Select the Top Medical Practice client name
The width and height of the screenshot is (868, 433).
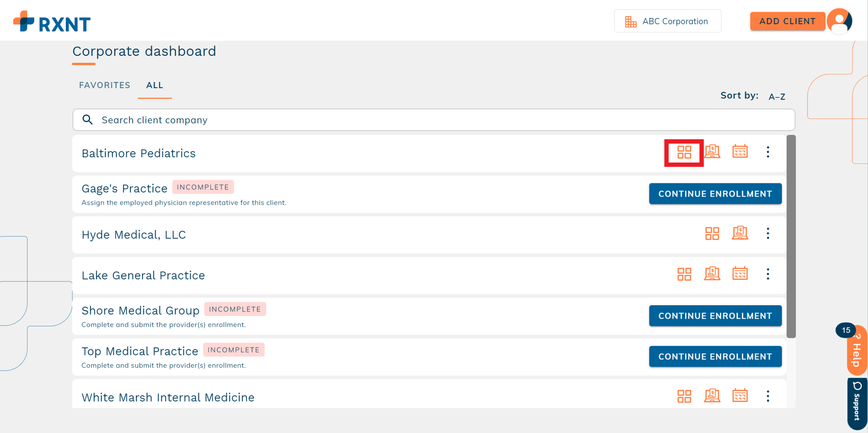point(140,351)
